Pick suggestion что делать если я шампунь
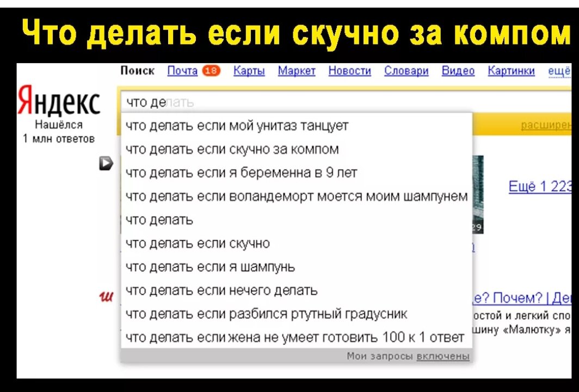The width and height of the screenshot is (579, 392). [297, 266]
